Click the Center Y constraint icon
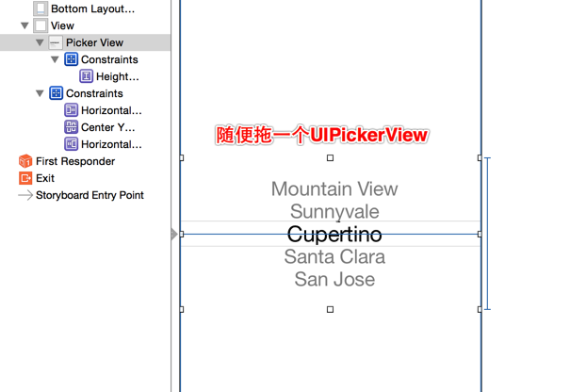Screen dimensions: 570x392 click(71, 127)
